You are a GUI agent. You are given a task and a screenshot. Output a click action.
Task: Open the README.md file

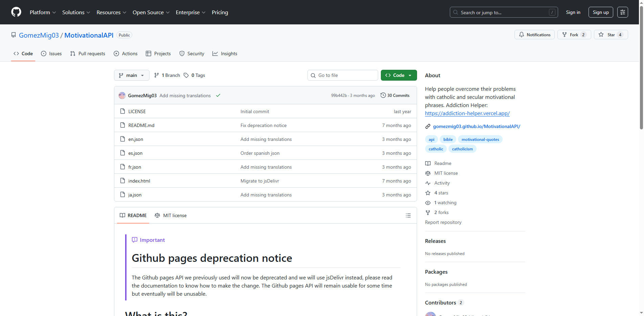pos(141,125)
